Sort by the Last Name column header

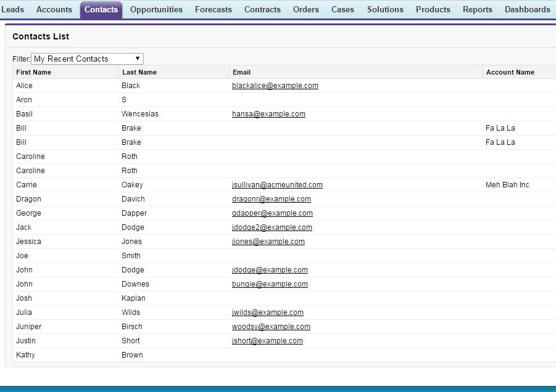(139, 72)
